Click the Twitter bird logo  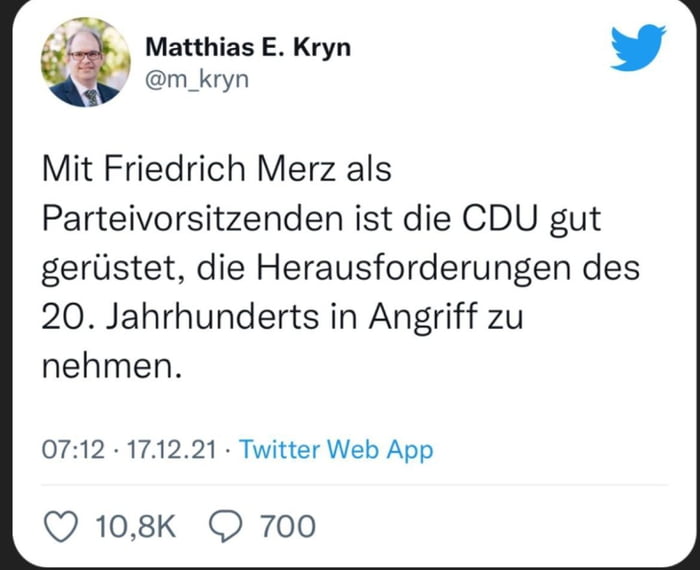638,48
